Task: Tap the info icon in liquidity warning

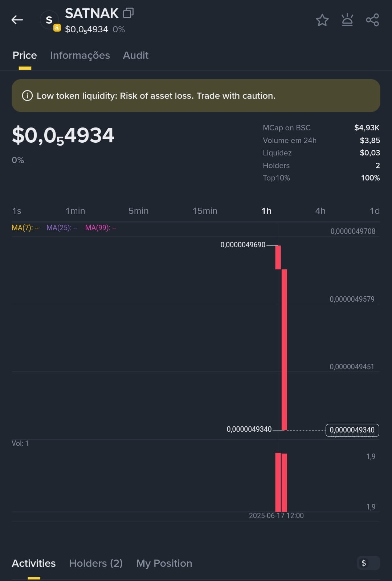Action: point(27,96)
